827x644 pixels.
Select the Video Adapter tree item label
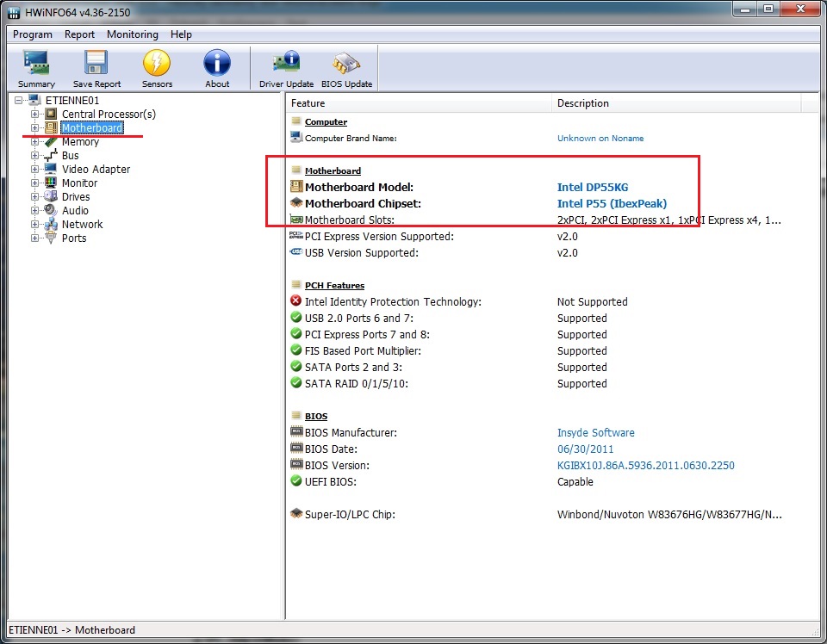click(96, 169)
